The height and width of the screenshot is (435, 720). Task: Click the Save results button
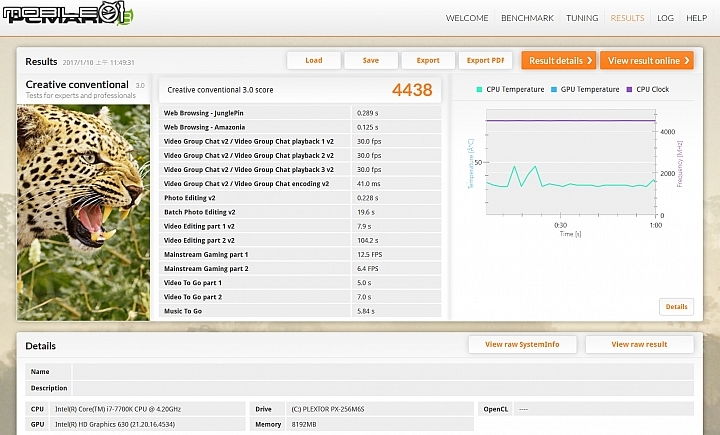click(371, 60)
